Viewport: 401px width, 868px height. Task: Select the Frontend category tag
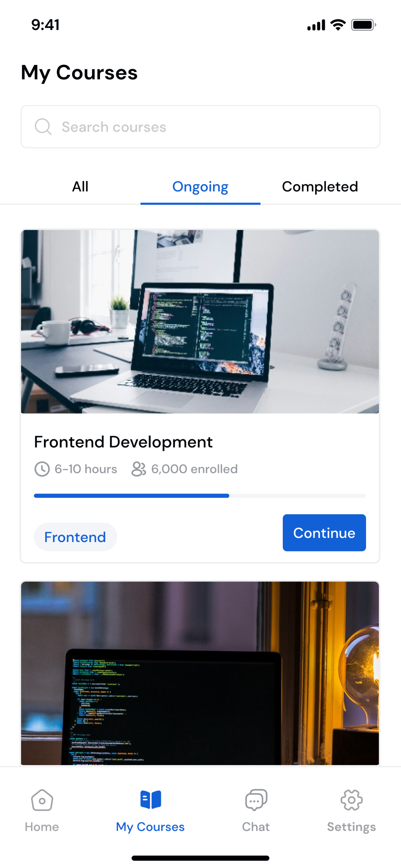pos(75,537)
